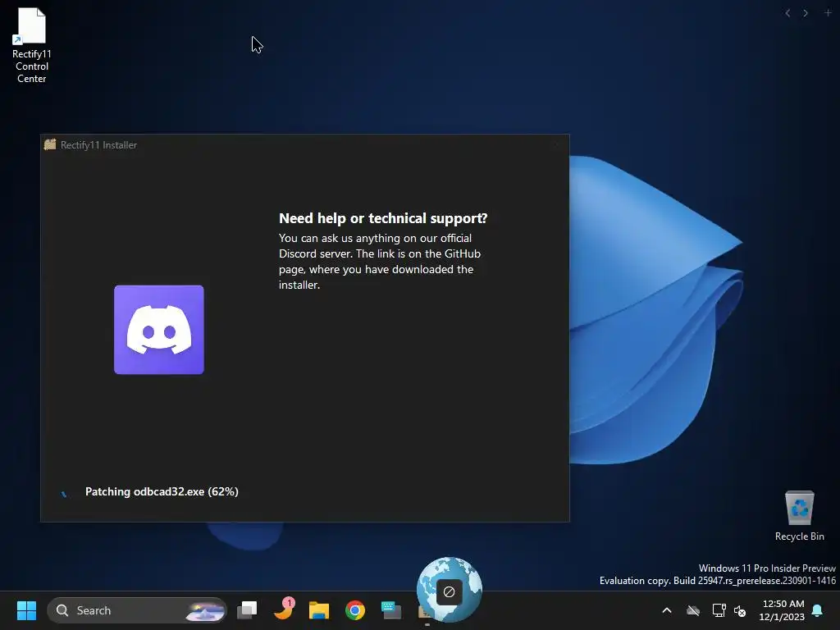This screenshot has width=840, height=630.
Task: Click the "Need help or technical support?" heading
Action: [383, 218]
